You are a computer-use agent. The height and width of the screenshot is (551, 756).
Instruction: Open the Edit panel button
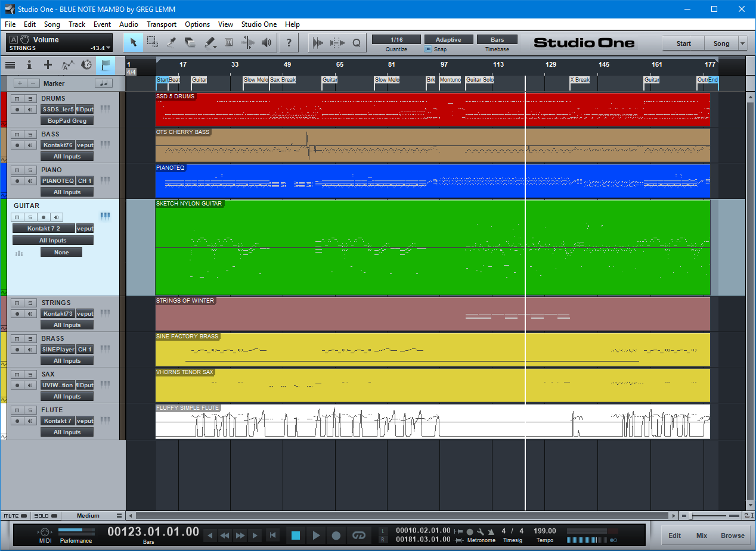tap(674, 536)
